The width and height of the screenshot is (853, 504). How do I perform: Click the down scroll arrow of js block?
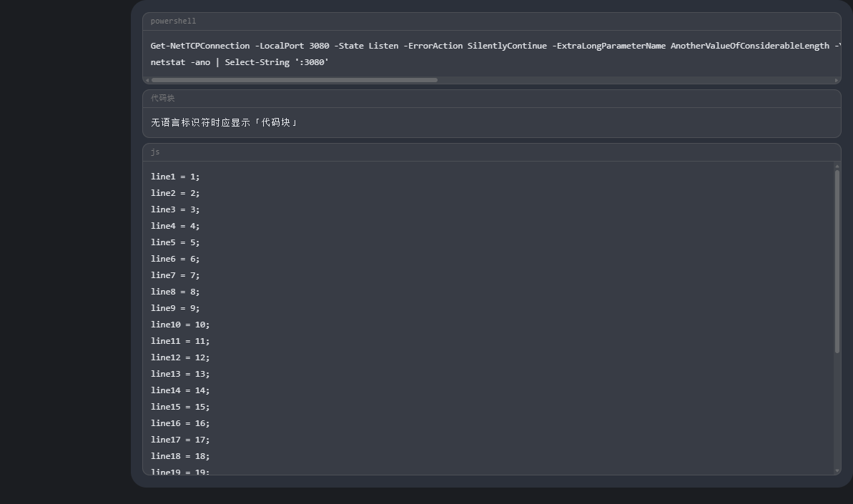point(837,471)
